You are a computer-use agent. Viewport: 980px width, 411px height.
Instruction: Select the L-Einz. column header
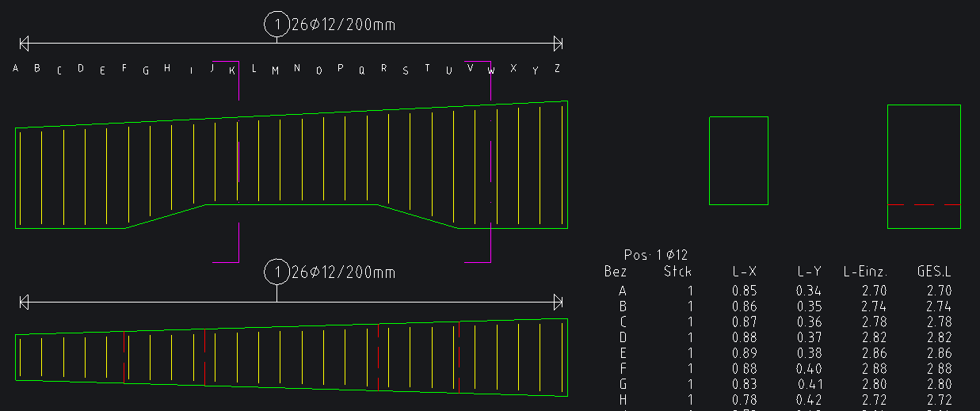point(865,272)
